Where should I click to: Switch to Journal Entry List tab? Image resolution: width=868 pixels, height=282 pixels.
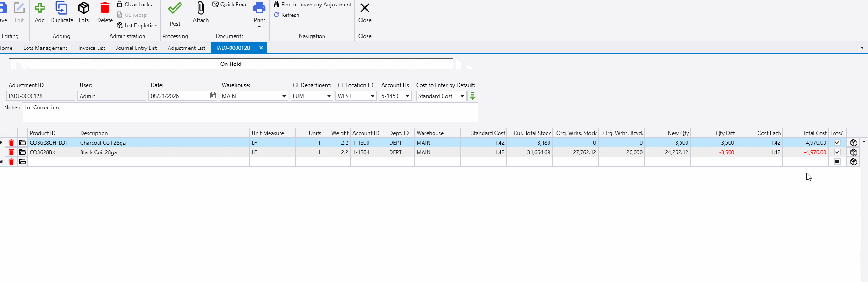pos(136,48)
